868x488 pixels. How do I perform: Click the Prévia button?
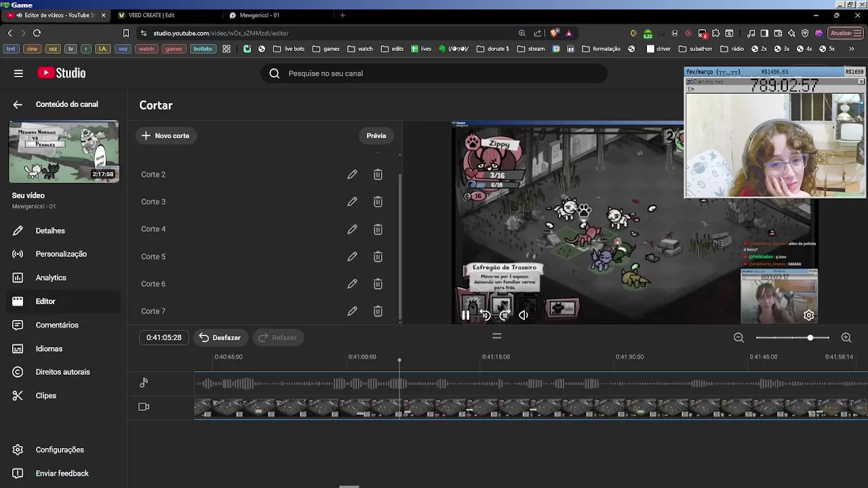376,136
